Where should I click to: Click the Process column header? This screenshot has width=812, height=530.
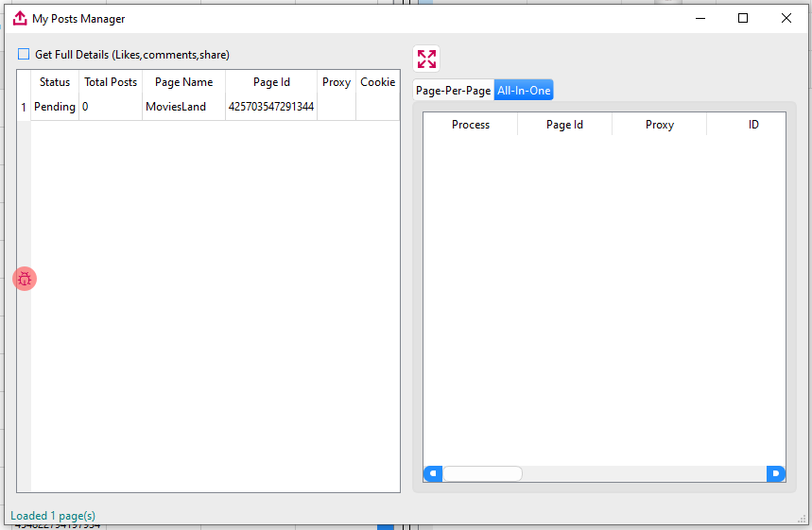click(470, 125)
